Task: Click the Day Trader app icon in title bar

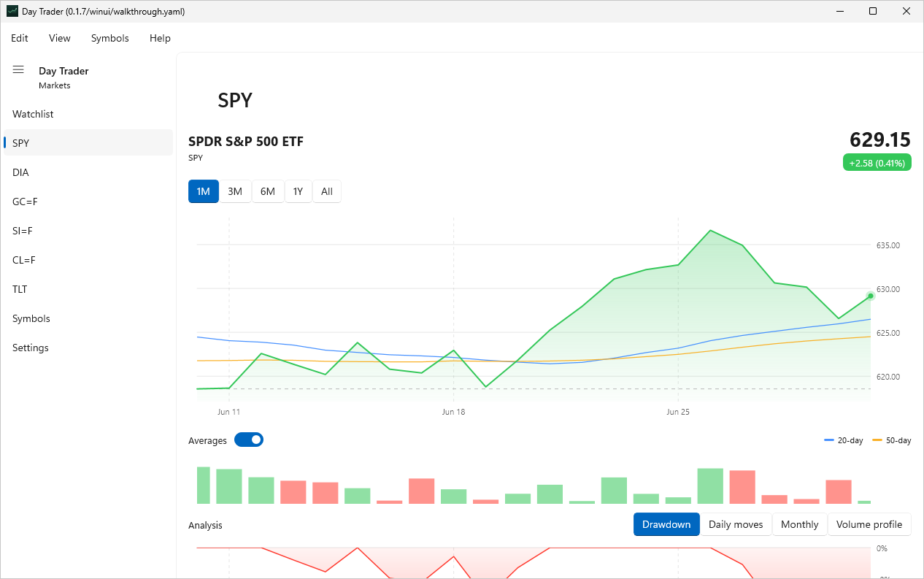Action: click(x=12, y=11)
